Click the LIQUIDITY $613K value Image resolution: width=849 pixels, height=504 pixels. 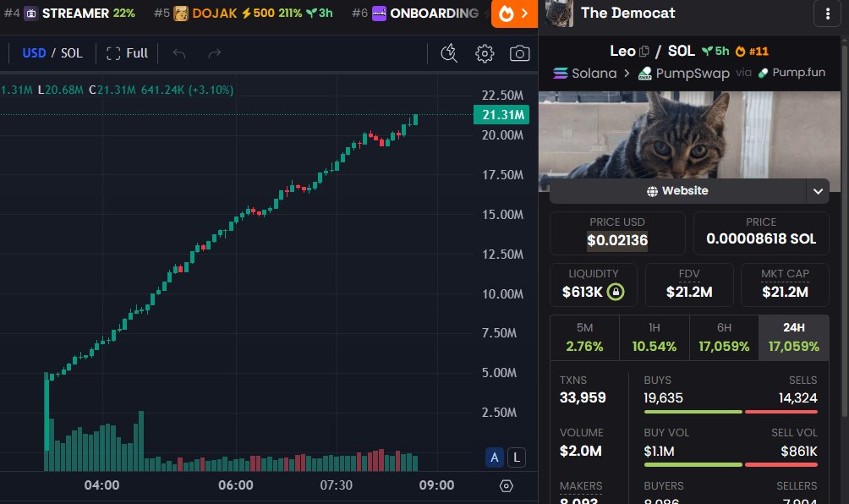(582, 292)
